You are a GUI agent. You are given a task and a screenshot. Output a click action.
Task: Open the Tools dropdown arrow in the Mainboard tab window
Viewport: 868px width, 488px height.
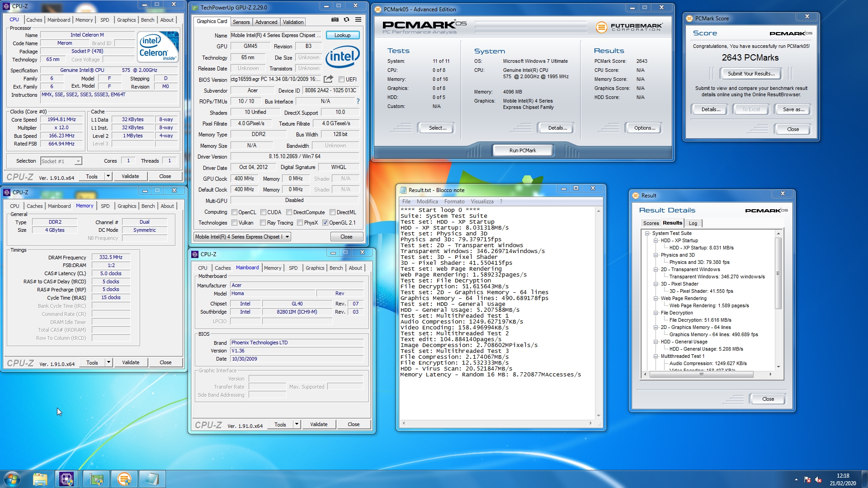(297, 424)
